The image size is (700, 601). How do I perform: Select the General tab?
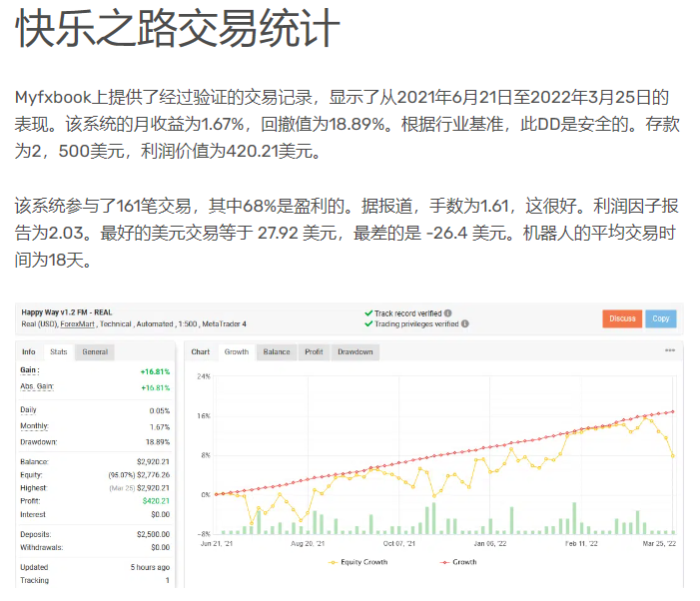pyautogui.click(x=95, y=352)
